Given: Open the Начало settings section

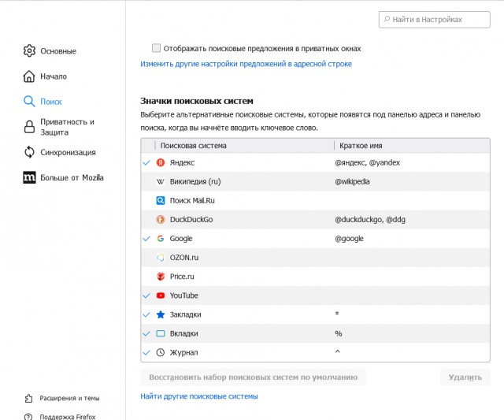Looking at the screenshot, I should (x=54, y=76).
